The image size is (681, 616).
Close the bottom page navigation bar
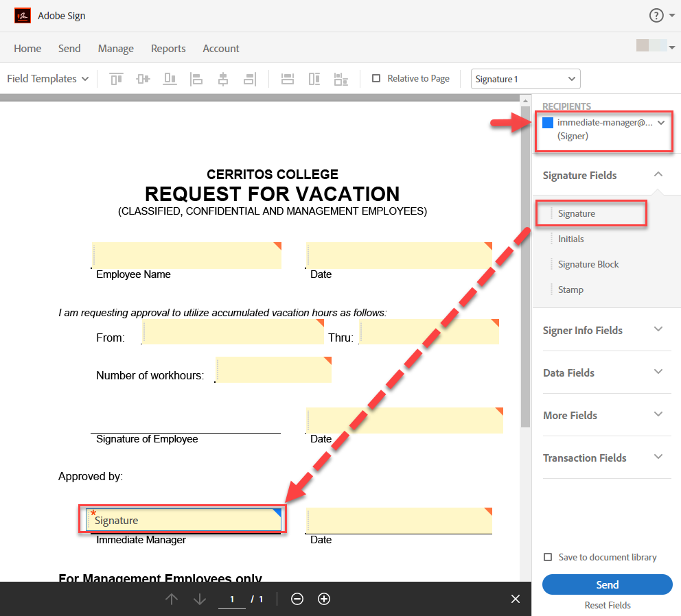click(x=516, y=599)
